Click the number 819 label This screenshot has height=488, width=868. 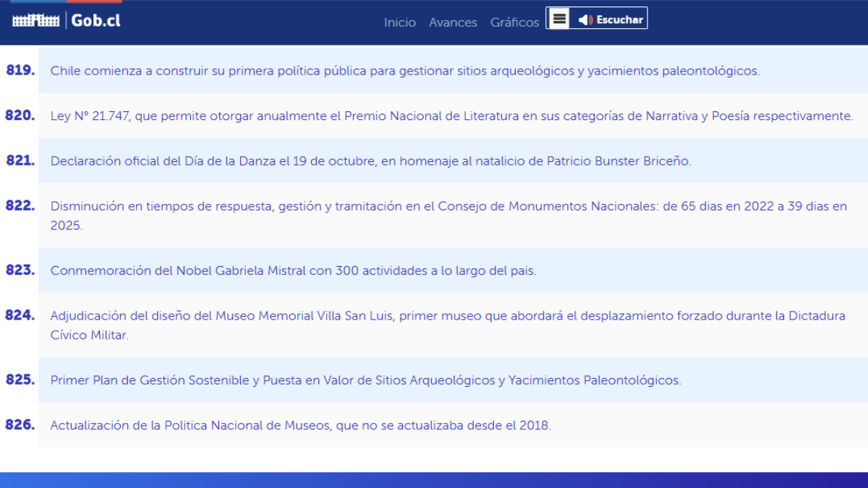[x=20, y=70]
